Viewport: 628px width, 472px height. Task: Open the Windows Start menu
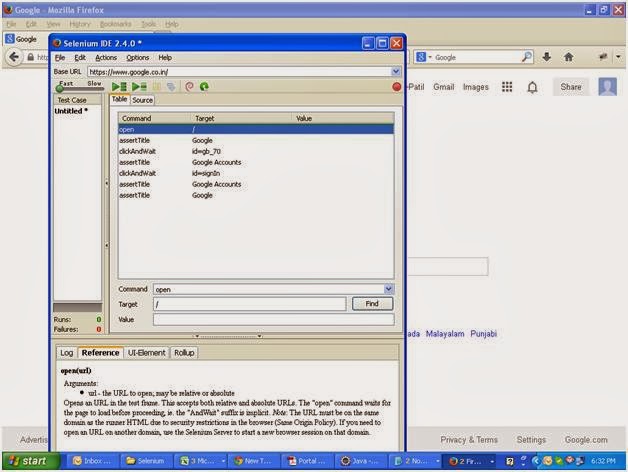pos(29,461)
